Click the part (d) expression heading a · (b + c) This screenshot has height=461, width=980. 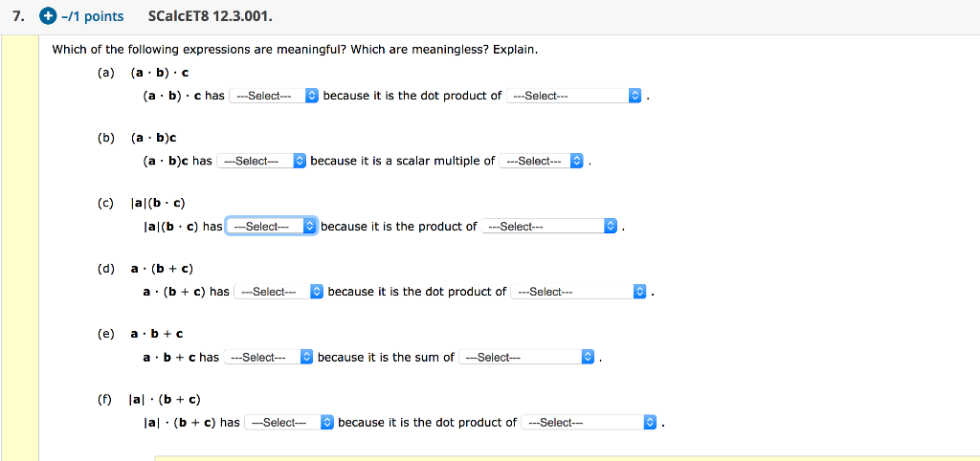click(162, 269)
